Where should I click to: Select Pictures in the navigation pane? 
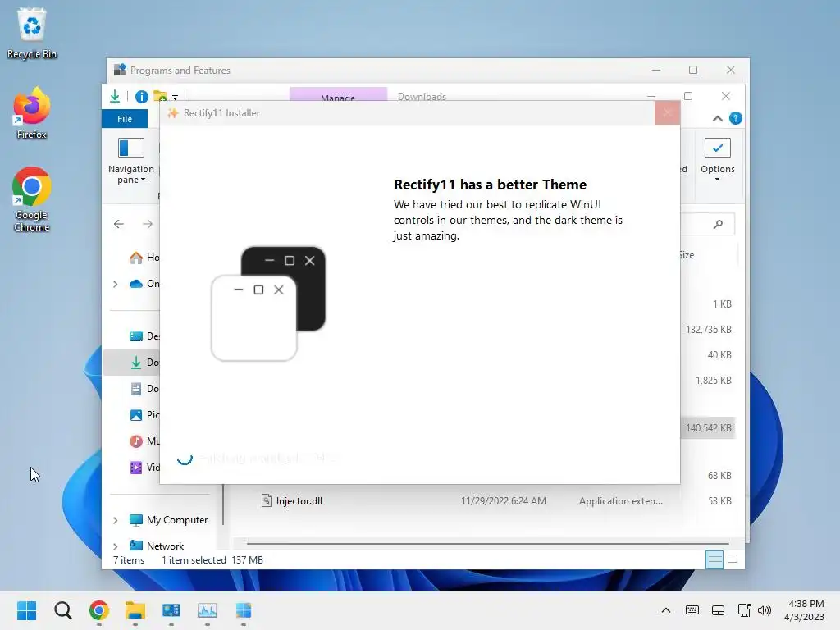144,414
